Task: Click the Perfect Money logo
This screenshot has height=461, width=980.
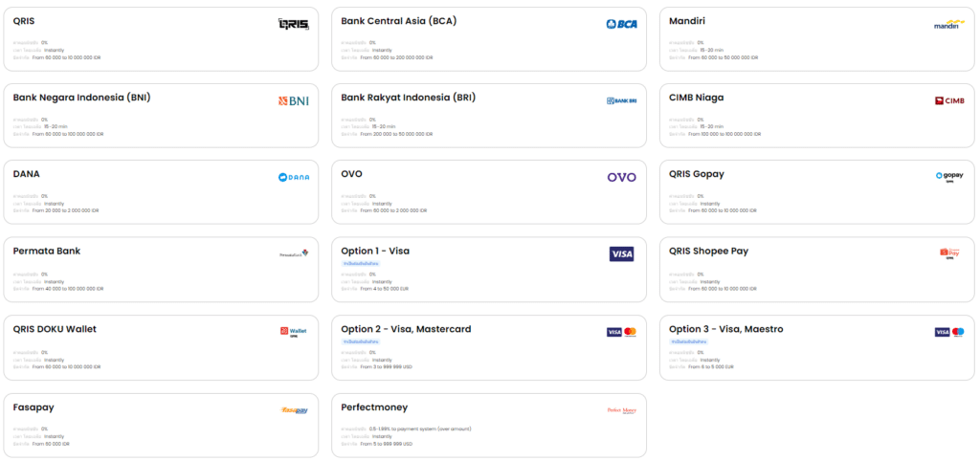Action: pos(621,410)
